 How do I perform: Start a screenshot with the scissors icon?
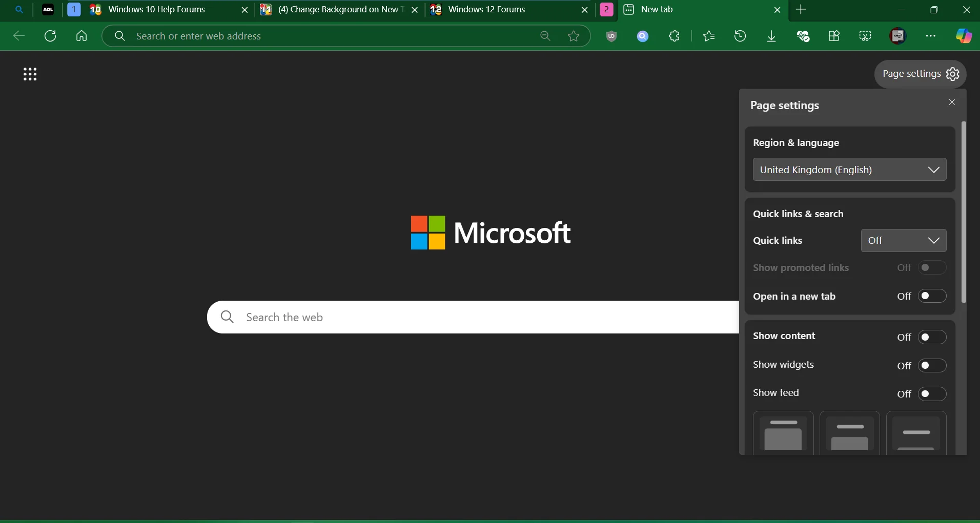(x=866, y=36)
